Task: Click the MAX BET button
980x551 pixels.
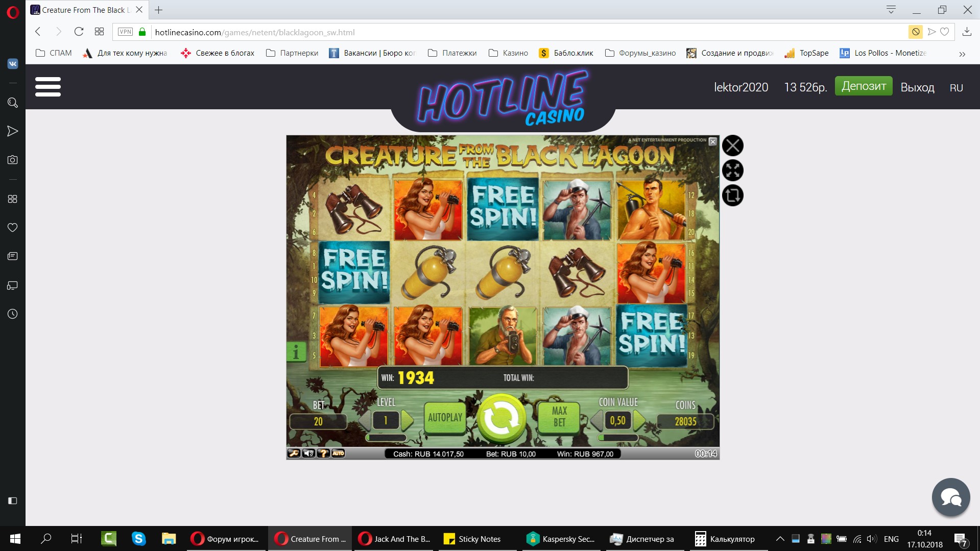Action: (x=559, y=417)
